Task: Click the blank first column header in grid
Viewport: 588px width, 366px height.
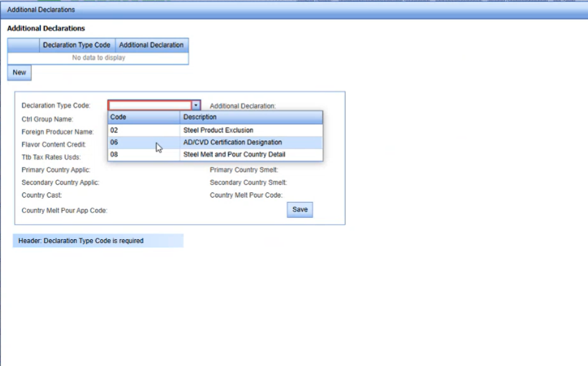Action: click(23, 45)
